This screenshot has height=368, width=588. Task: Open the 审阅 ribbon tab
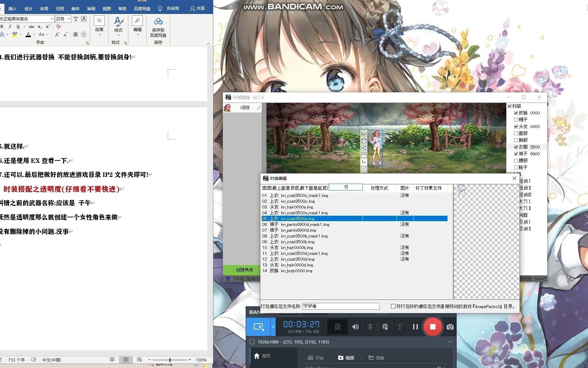coord(91,9)
